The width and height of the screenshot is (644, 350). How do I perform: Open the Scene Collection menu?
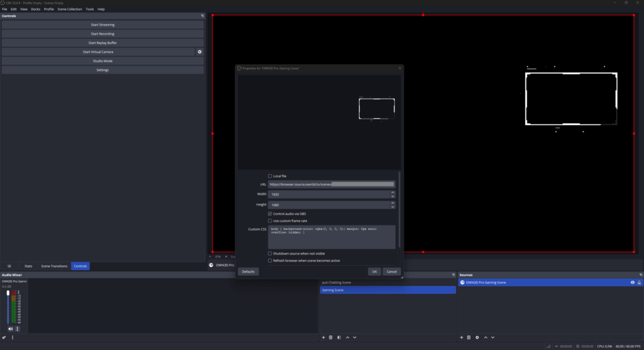pyautogui.click(x=69, y=9)
